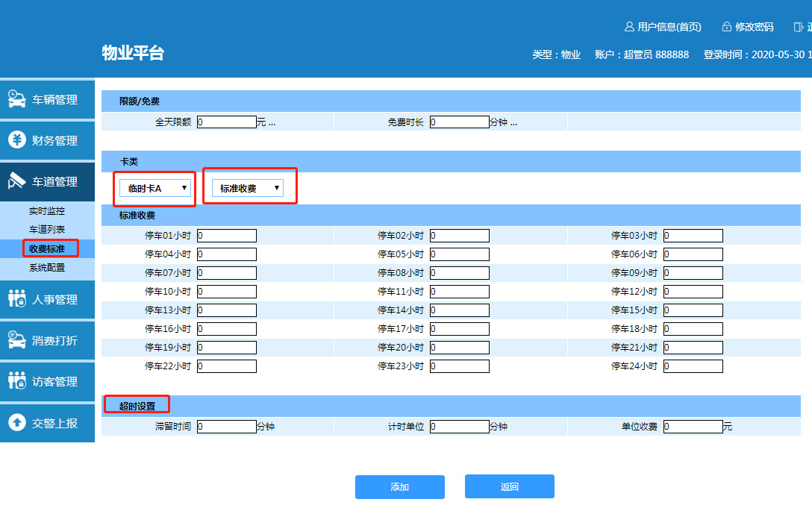Focus the 全天限额 input field
The width and height of the screenshot is (812, 511).
(227, 122)
